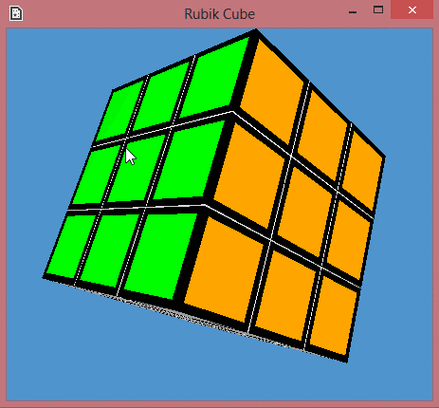This screenshot has width=439, height=408.
Task: Click the orange top corner sticker farthest from green
Action: pyautogui.click(x=362, y=171)
